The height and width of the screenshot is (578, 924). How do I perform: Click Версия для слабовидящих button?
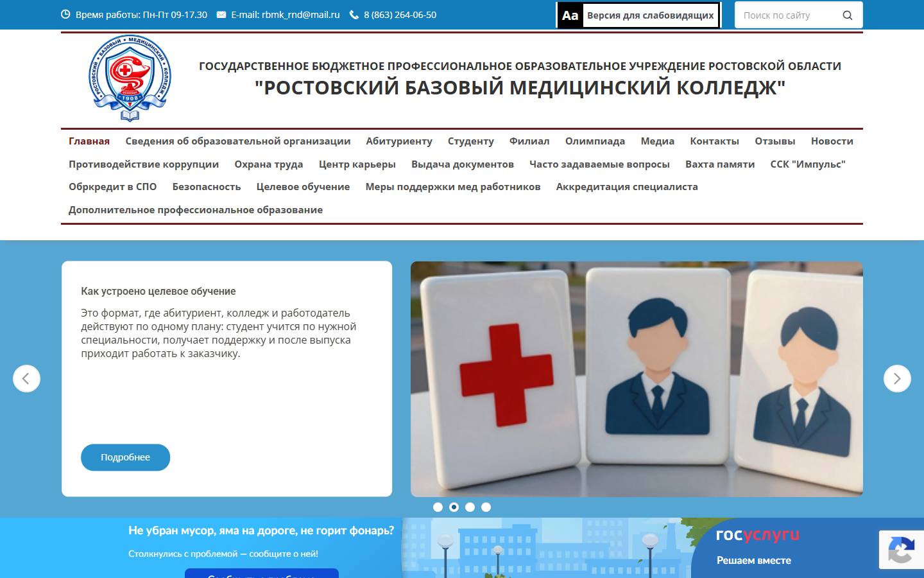tap(638, 15)
